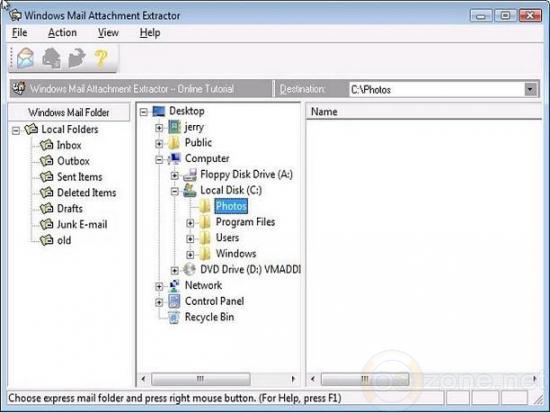Image resolution: width=550 pixels, height=413 pixels.
Task: Expand the Network tree node
Action: [x=159, y=286]
